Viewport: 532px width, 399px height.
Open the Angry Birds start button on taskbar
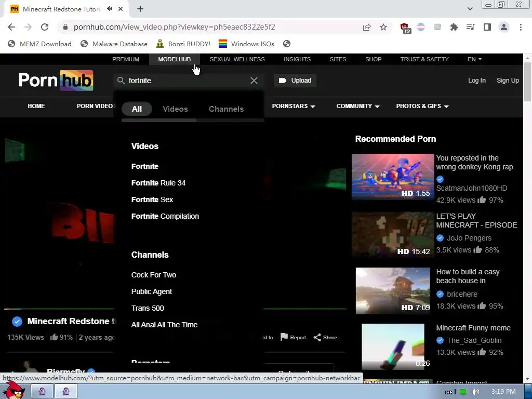(x=15, y=390)
